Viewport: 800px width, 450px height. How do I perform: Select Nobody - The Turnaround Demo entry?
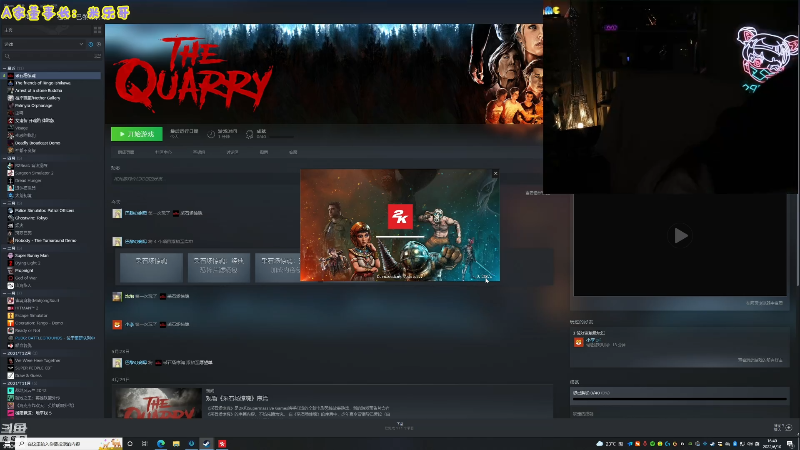pyautogui.click(x=45, y=240)
